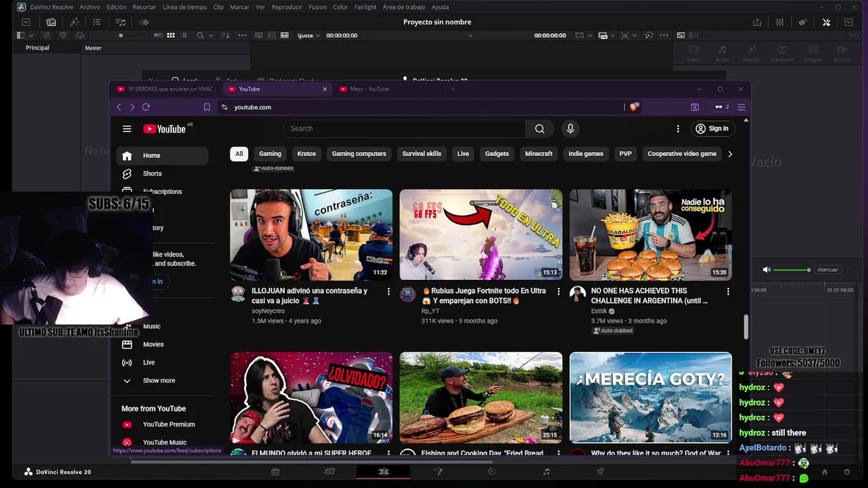Select the Survival skills category chip
Viewport: 868px width, 488px height.
(422, 154)
